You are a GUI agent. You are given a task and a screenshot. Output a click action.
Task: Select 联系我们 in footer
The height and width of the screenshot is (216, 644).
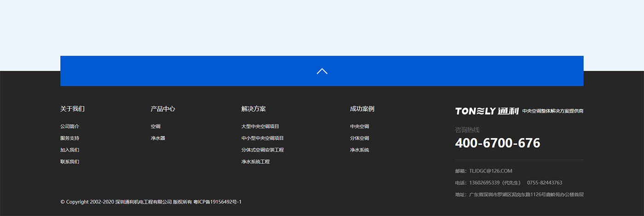[69, 162]
